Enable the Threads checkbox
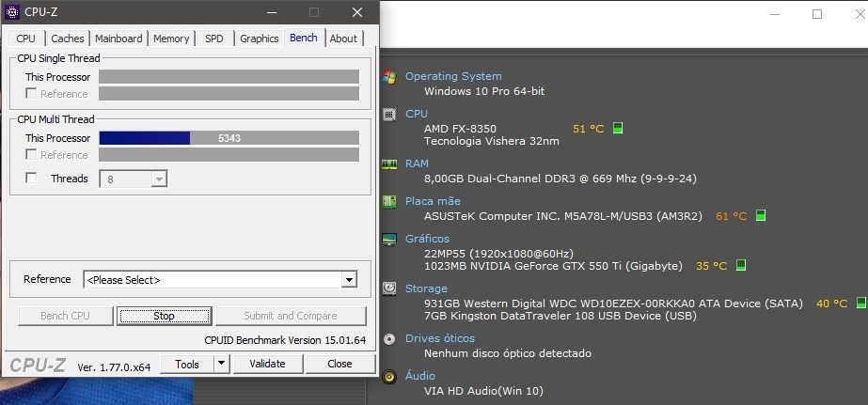 tap(31, 179)
